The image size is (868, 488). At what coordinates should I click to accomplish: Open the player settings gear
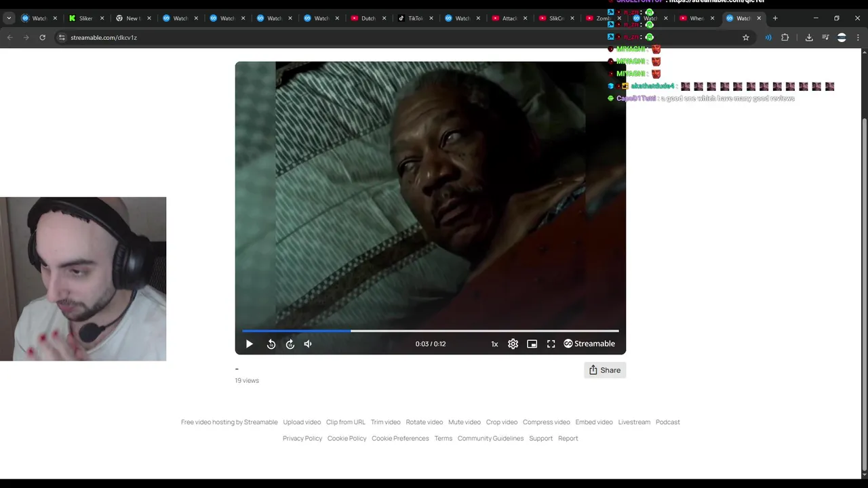513,344
